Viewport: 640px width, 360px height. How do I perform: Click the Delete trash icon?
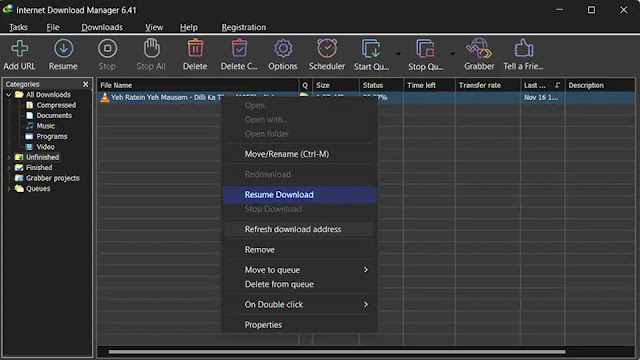click(195, 48)
